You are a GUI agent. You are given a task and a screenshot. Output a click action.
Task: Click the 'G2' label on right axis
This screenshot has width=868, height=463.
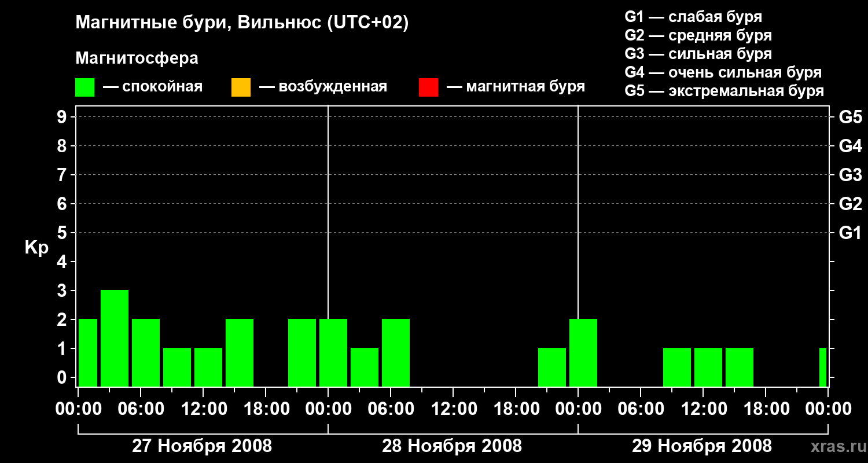click(851, 204)
